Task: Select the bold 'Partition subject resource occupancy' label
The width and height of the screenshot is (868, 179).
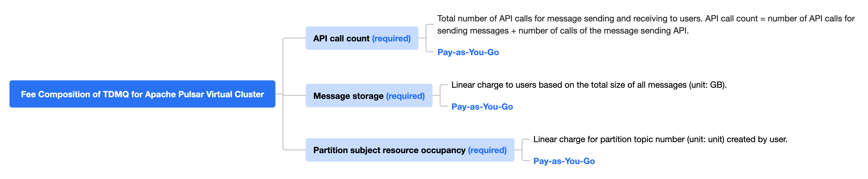Action: click(x=389, y=150)
